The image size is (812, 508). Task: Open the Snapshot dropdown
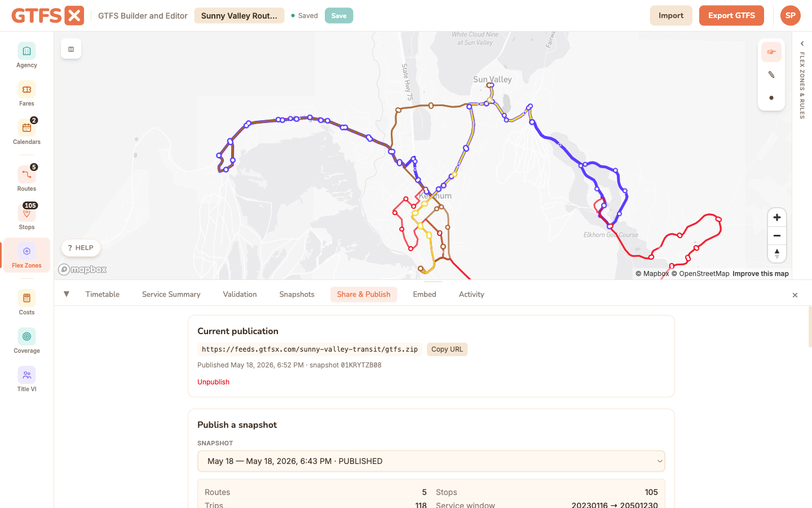pos(431,461)
